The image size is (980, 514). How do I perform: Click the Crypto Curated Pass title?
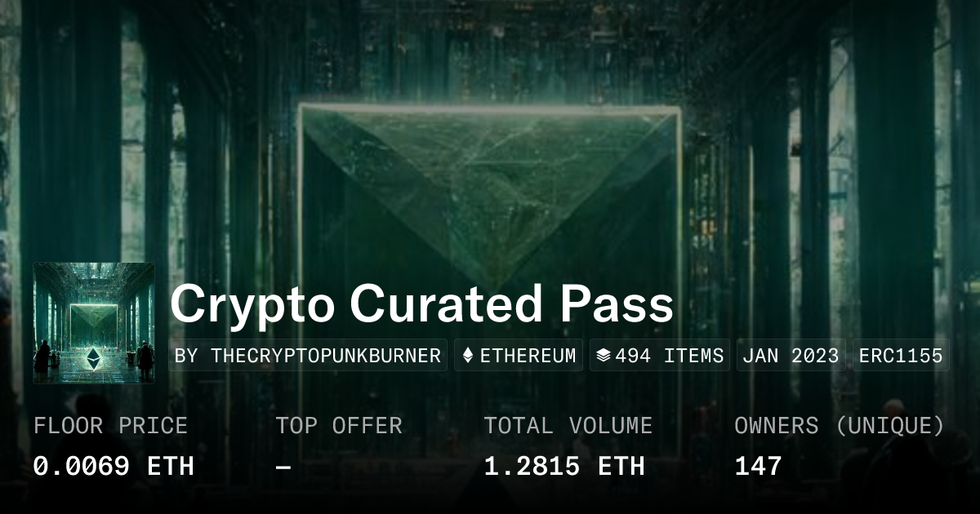(x=421, y=305)
